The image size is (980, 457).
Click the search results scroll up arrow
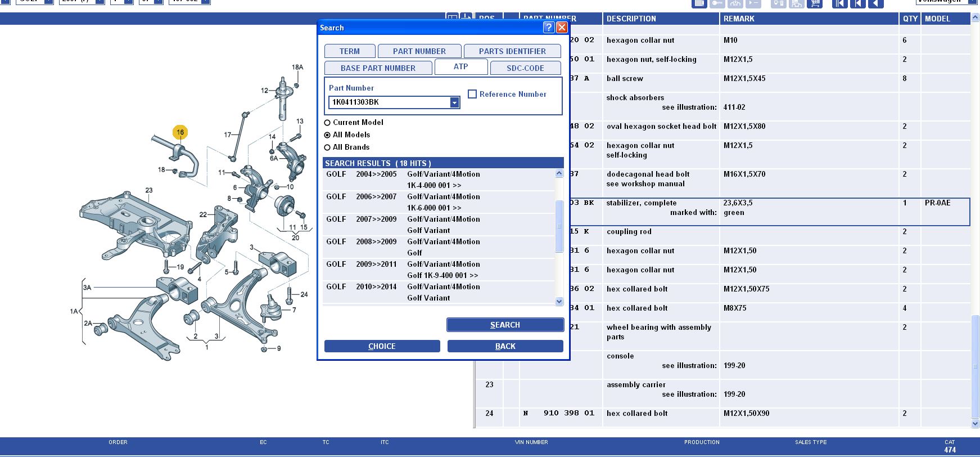tap(559, 173)
